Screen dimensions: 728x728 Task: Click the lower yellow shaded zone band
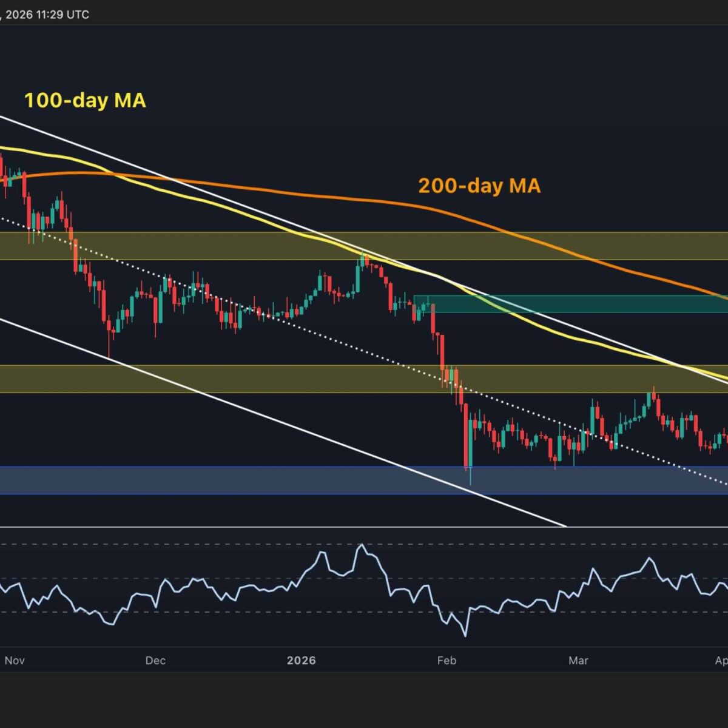243,379
